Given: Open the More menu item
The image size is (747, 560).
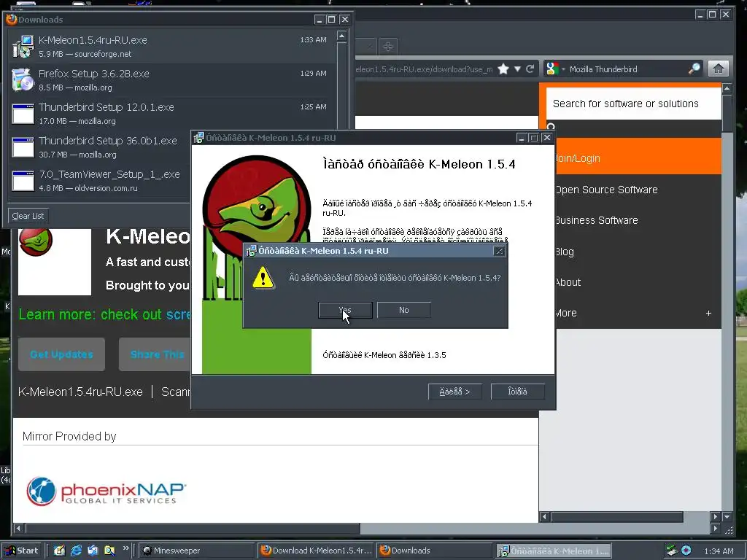Looking at the screenshot, I should (566, 313).
